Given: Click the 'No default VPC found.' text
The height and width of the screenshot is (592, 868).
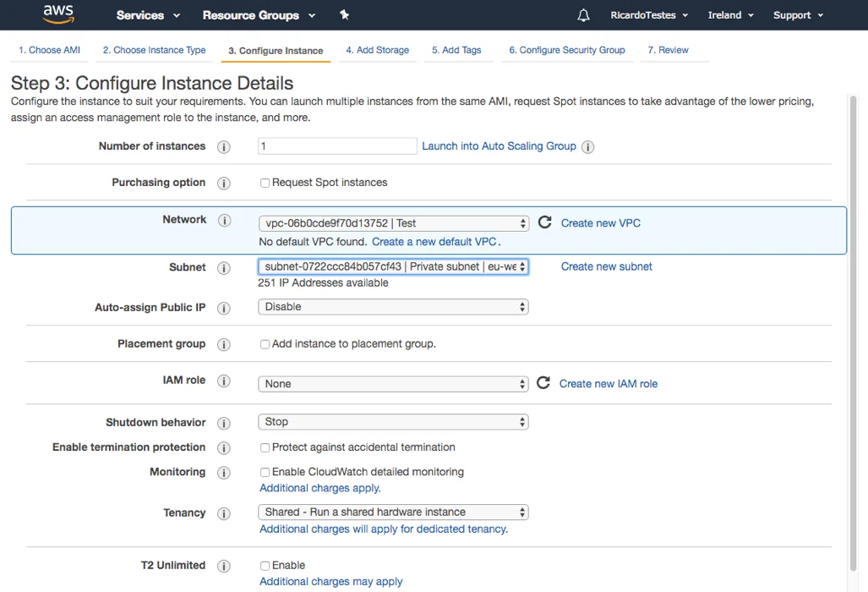Looking at the screenshot, I should tap(314, 242).
